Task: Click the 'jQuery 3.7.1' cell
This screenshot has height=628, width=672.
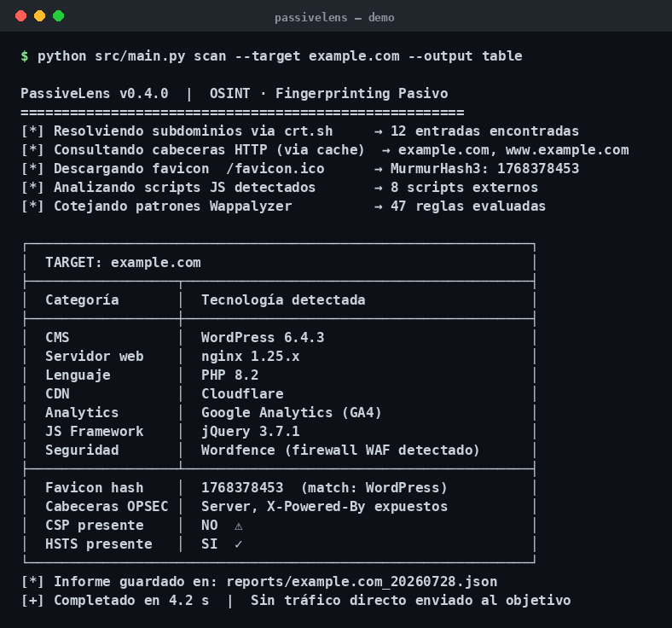Action: click(x=250, y=431)
